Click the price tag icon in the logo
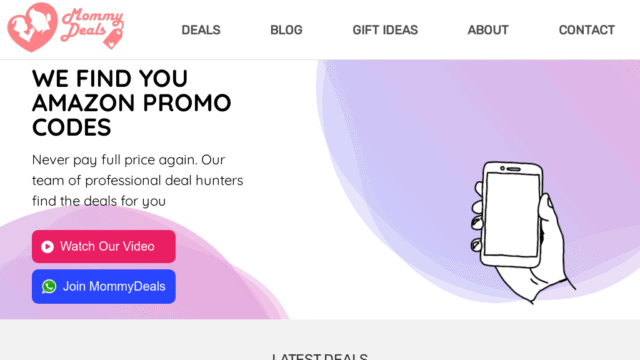This screenshot has height=360, width=640. coord(113,39)
